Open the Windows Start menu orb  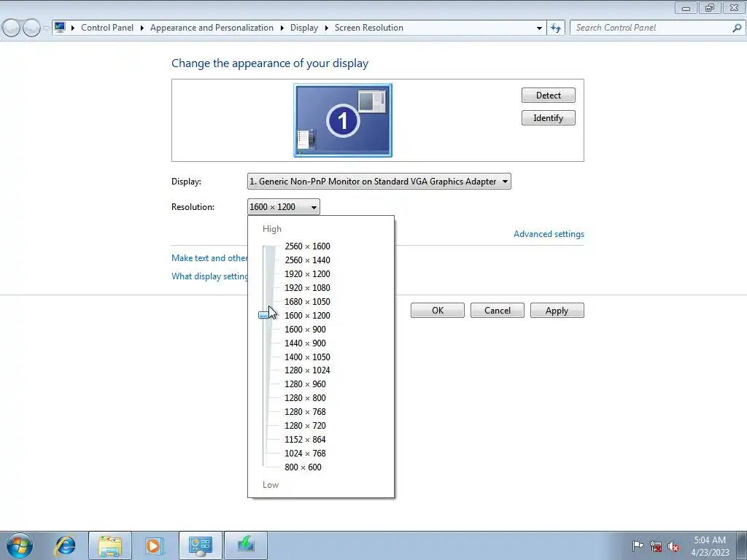tap(20, 545)
